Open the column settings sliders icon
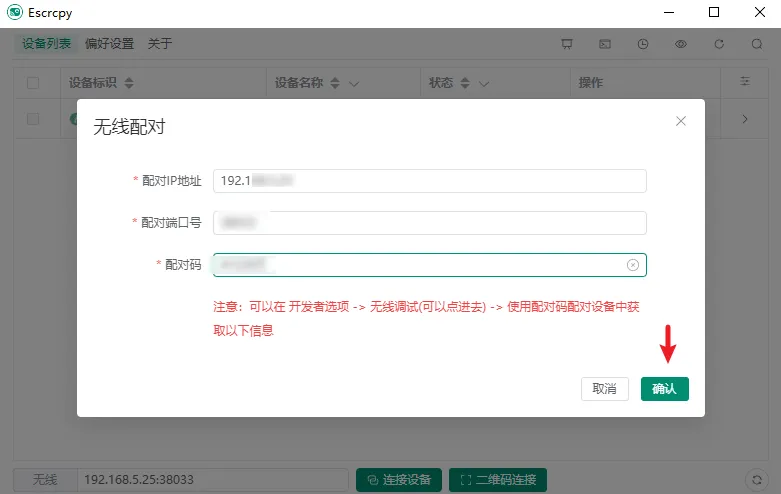Viewport: 781px width, 494px height. 745,81
